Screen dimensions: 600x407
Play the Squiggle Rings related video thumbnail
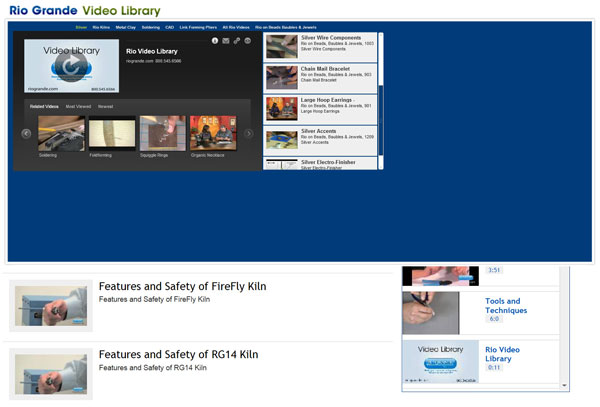[x=163, y=133]
